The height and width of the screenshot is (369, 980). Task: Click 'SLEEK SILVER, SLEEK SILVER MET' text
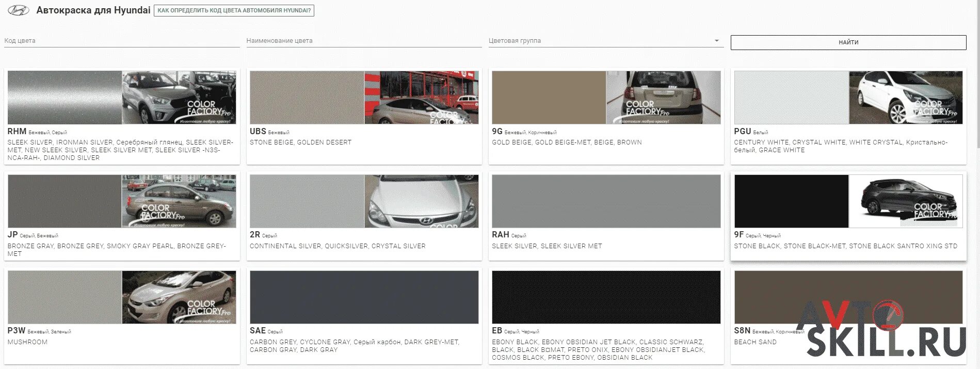point(547,246)
